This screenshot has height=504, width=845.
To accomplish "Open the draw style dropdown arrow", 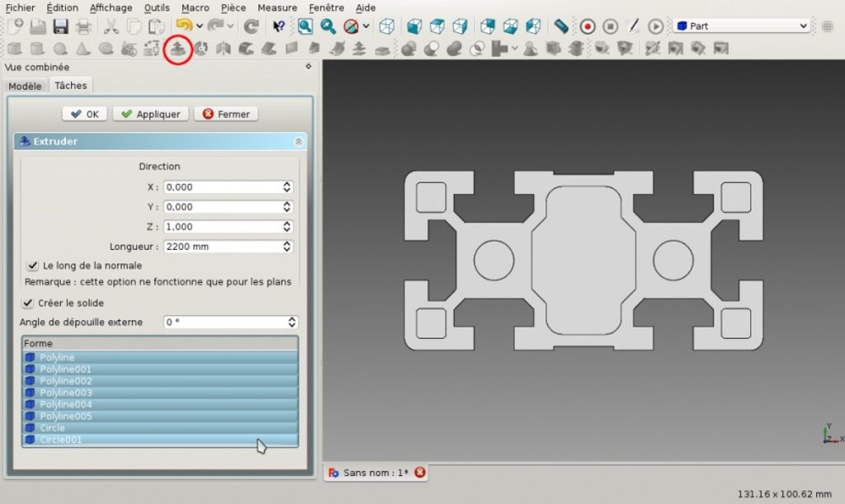I will [366, 26].
